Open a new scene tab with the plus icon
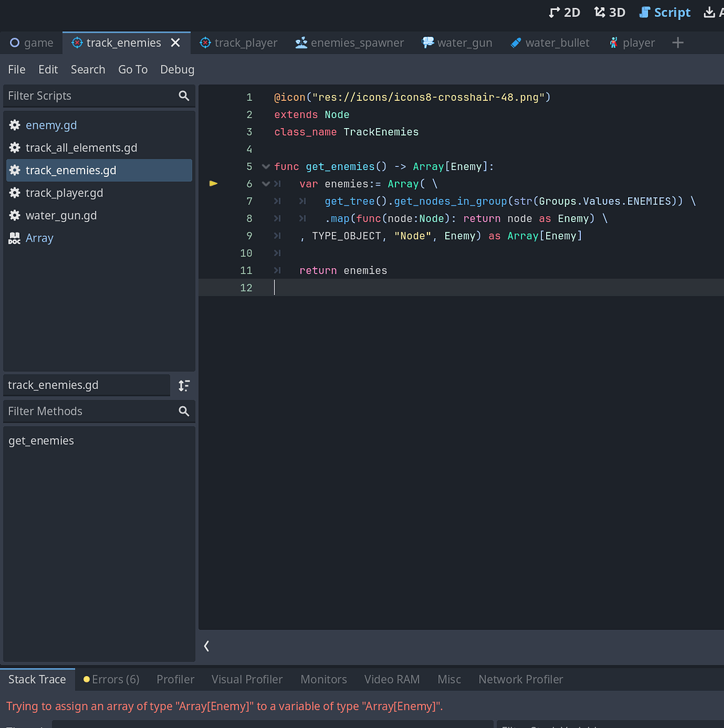724x728 pixels. [677, 42]
